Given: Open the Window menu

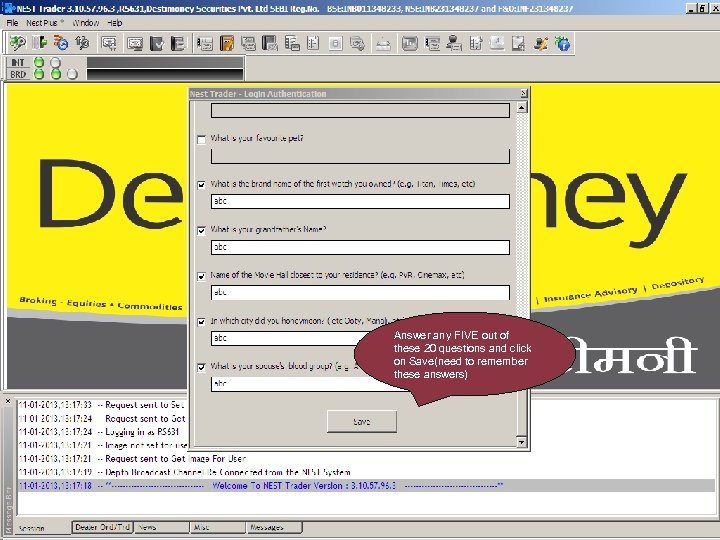Looking at the screenshot, I should pyautogui.click(x=86, y=23).
